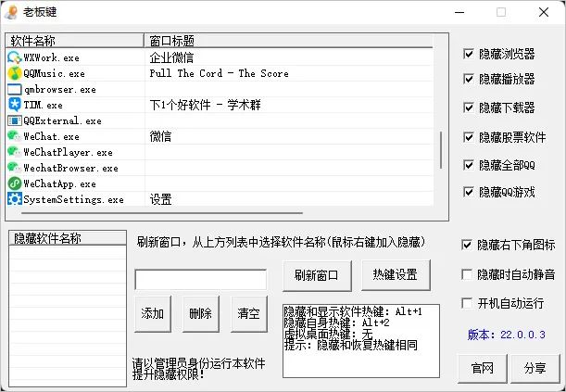Viewport: 566px width, 392px height.
Task: Disable the 隐藏QQ游戏 checkbox
Action: click(x=469, y=192)
